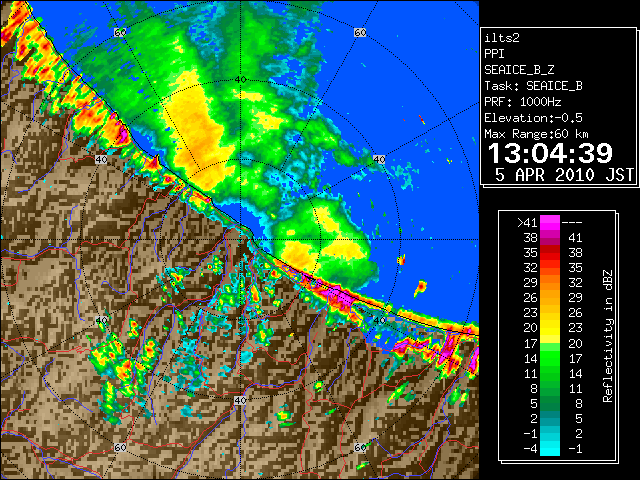The width and height of the screenshot is (640, 480).
Task: Click the "Max Range:60 km" line
Action: coord(536,134)
